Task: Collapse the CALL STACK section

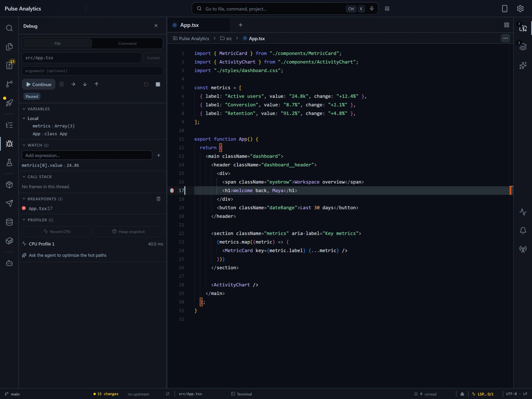Action: point(37,177)
